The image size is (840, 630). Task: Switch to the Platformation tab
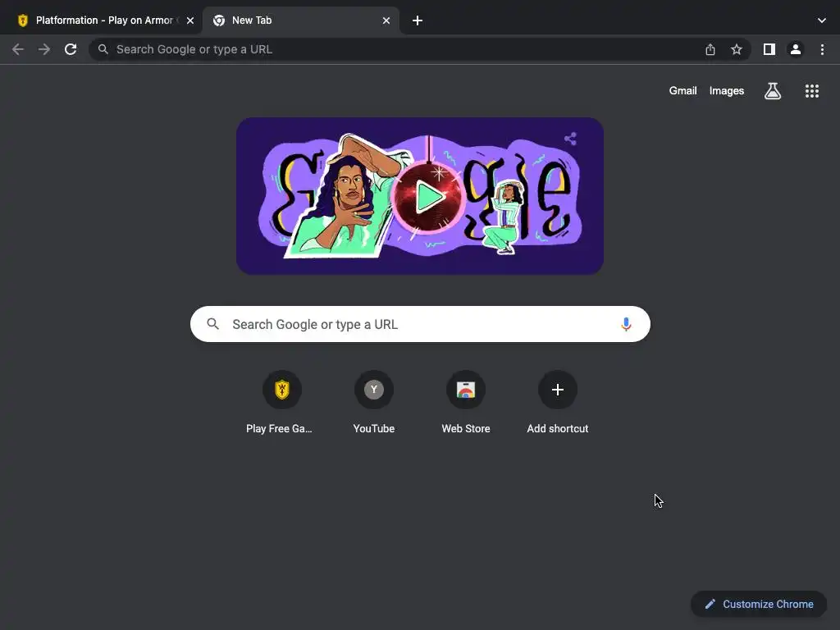tap(101, 21)
